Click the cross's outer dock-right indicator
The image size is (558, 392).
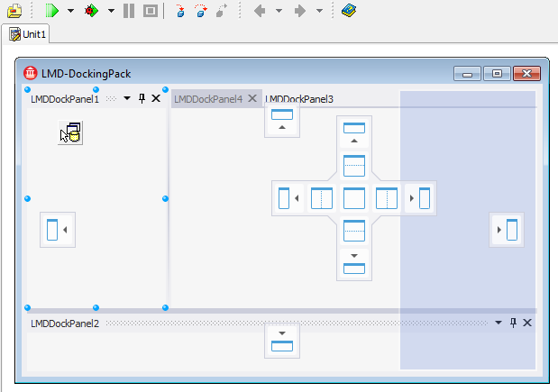[419, 198]
